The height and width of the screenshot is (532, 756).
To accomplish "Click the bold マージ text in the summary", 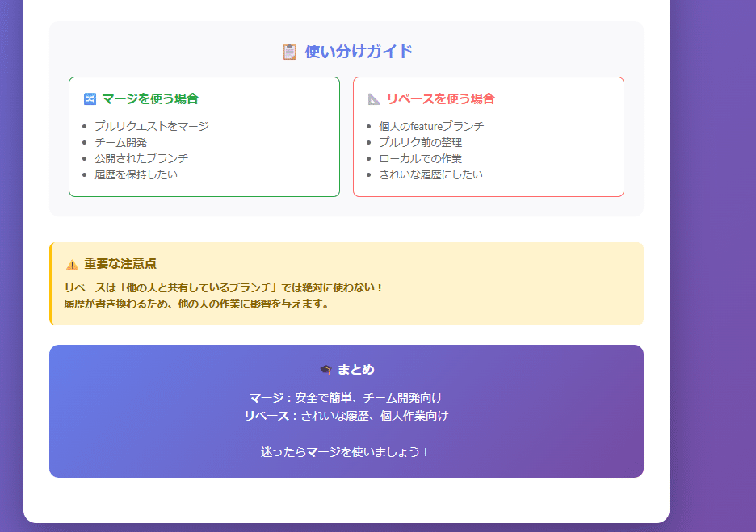I will point(265,397).
